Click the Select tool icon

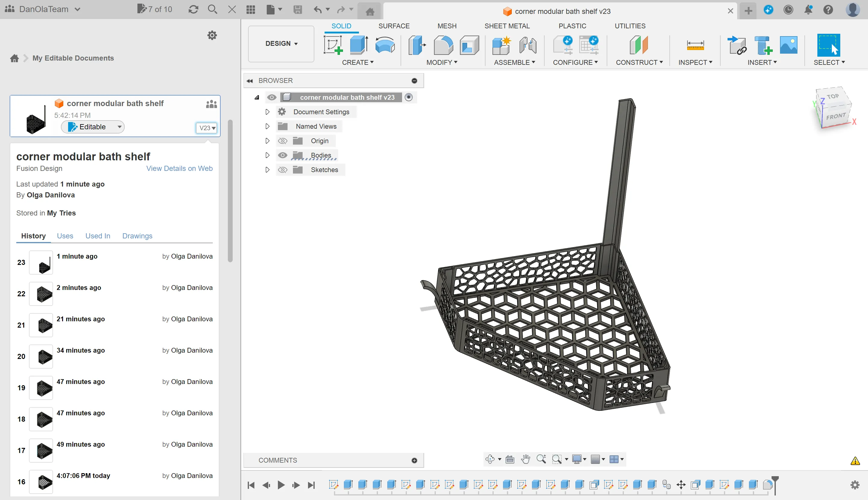(828, 45)
